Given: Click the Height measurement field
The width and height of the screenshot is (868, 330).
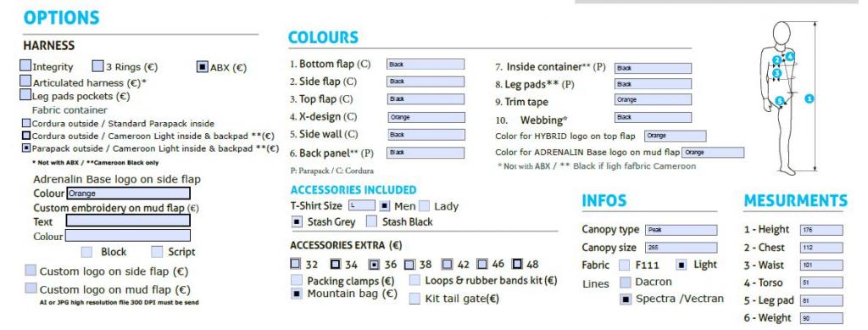Looking at the screenshot, I should tap(821, 231).
